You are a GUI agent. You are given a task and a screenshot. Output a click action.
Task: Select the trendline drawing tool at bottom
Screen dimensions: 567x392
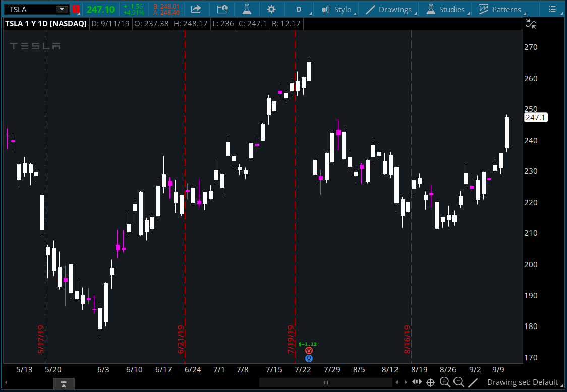pyautogui.click(x=473, y=382)
